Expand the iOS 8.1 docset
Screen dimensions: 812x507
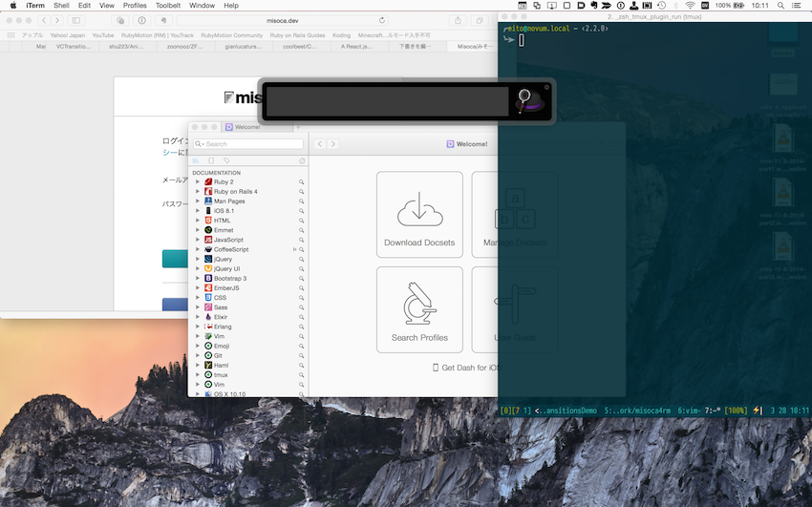pos(198,211)
